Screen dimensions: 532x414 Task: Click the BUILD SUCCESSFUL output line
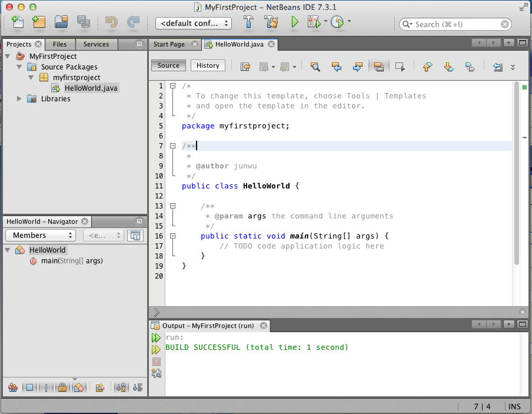click(257, 347)
